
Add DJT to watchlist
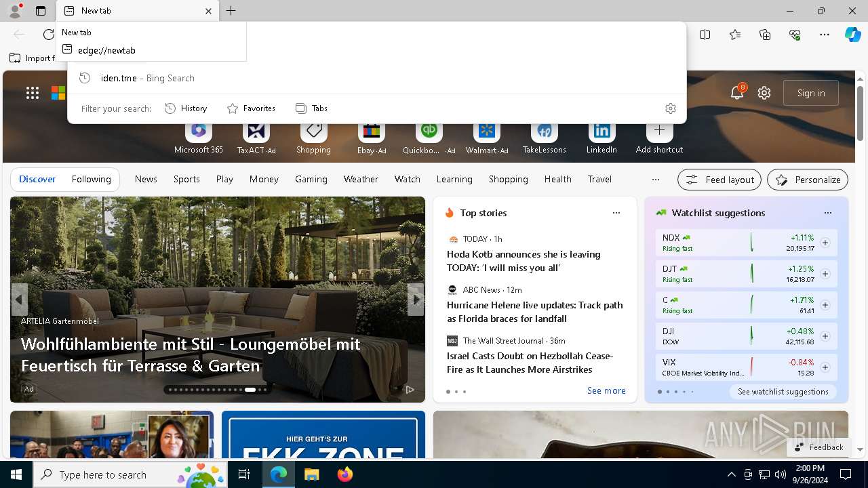click(825, 274)
